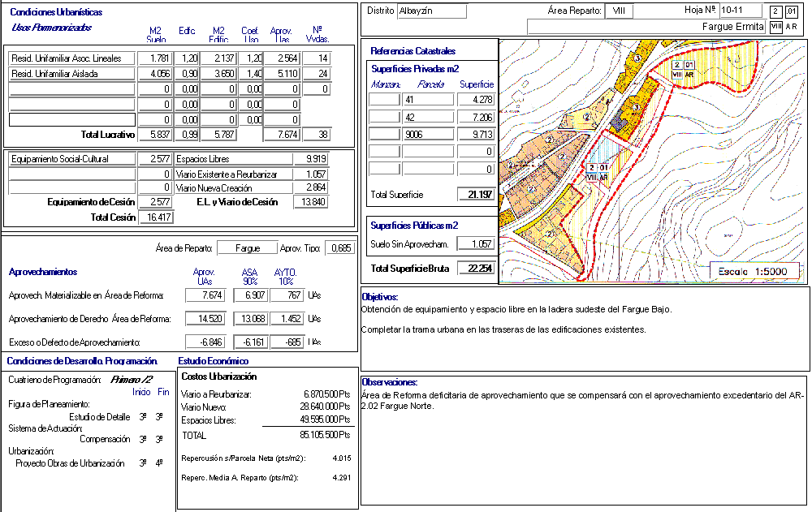Select AYTO 10% value 767

(x=287, y=295)
